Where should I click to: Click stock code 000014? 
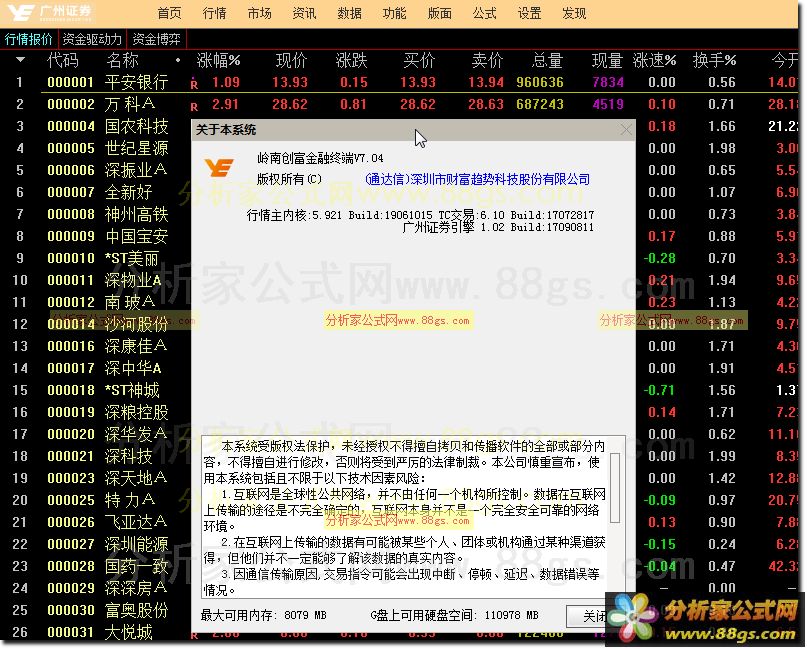click(71, 325)
